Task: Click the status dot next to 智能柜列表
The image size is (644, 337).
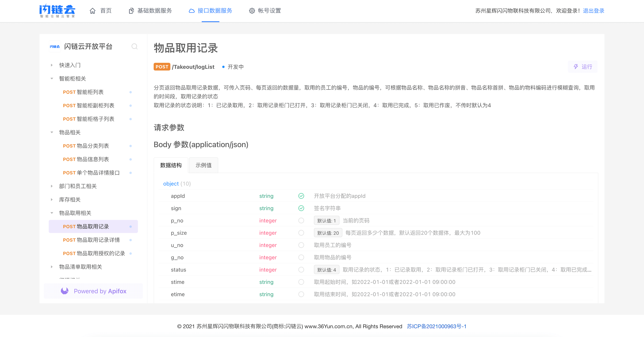Action: point(130,92)
